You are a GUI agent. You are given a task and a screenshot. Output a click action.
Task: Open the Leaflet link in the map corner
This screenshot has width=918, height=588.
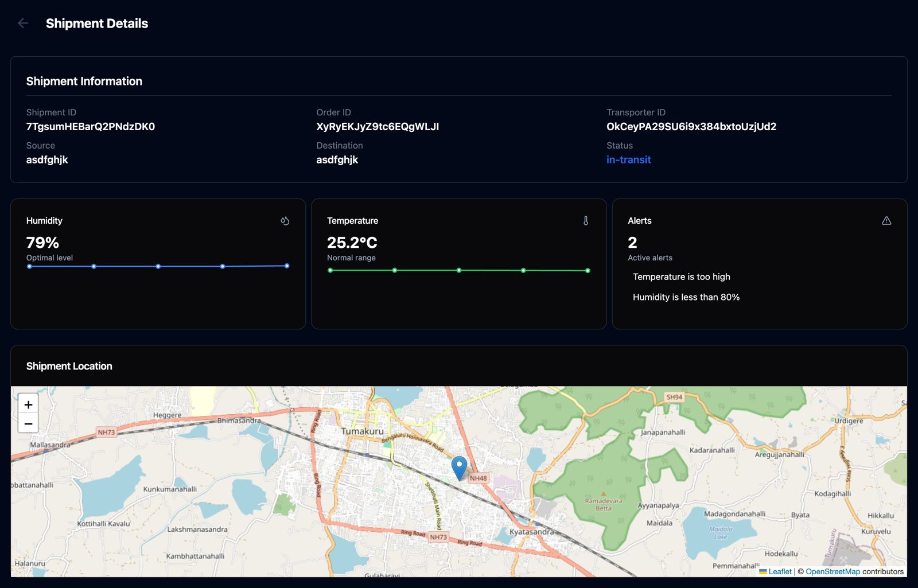779,571
